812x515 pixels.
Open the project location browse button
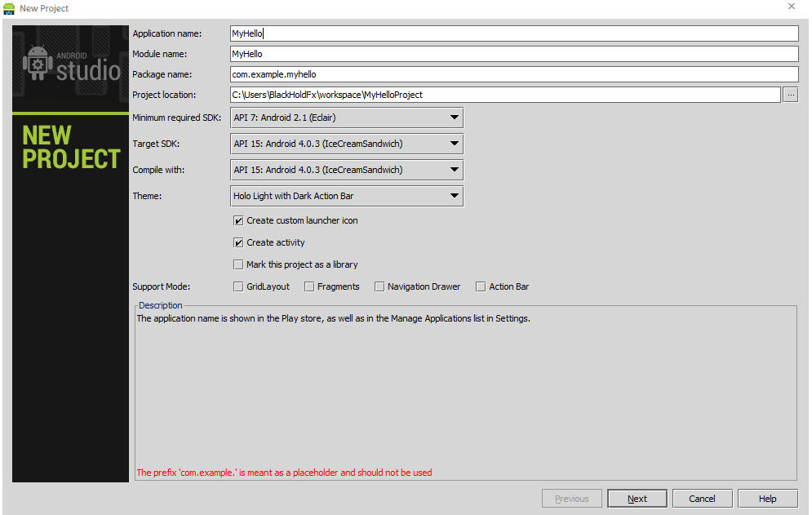coord(791,95)
